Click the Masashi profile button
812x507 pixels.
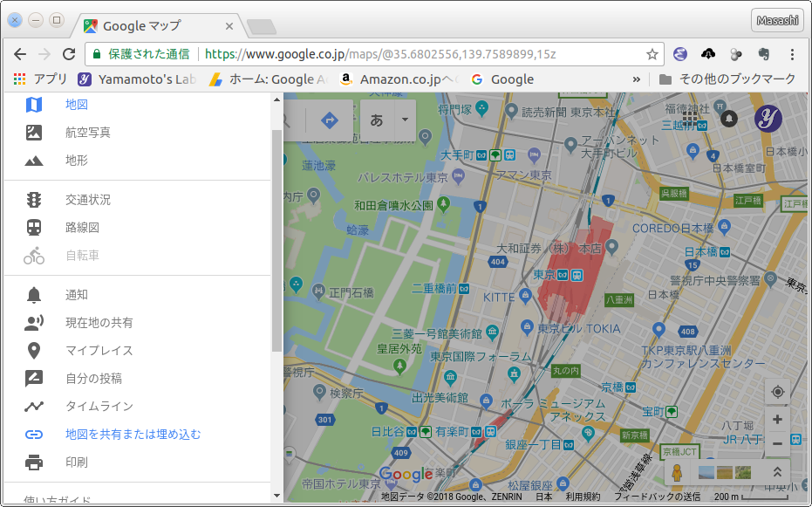[778, 20]
